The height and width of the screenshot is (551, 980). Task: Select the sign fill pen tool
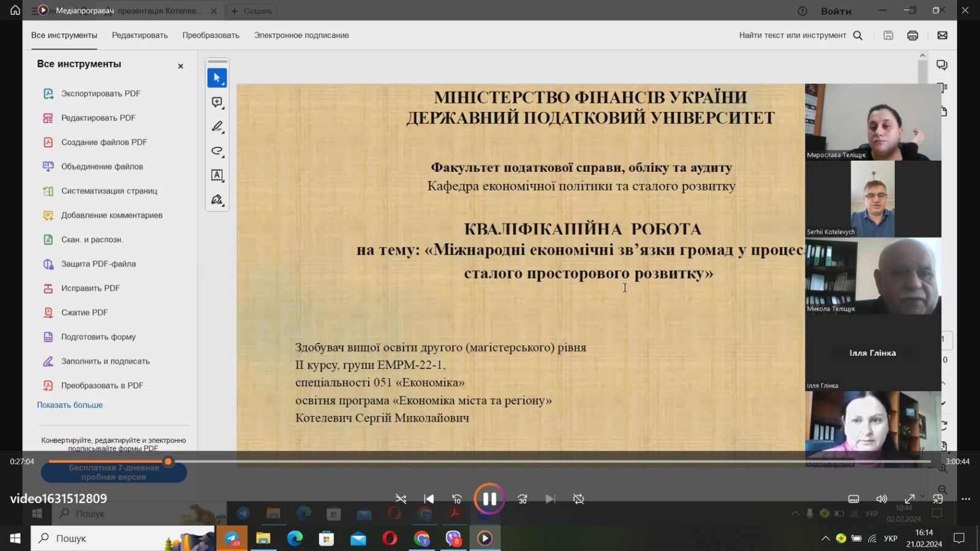[x=217, y=200]
